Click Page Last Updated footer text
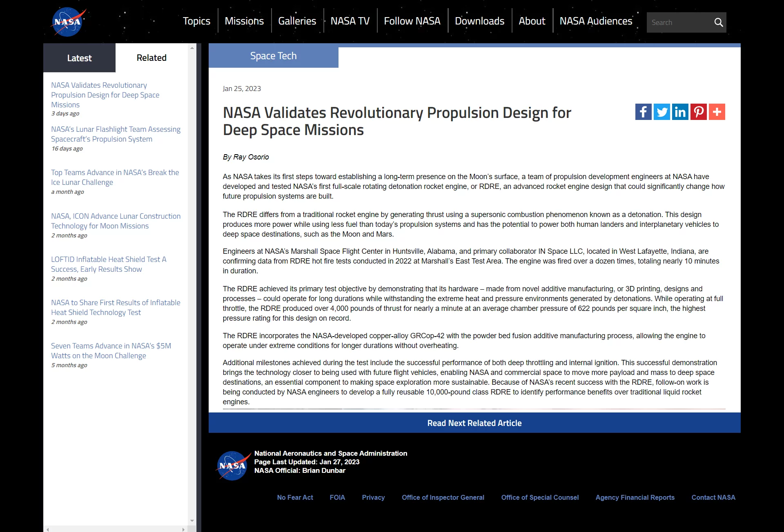784x532 pixels. [x=307, y=462]
